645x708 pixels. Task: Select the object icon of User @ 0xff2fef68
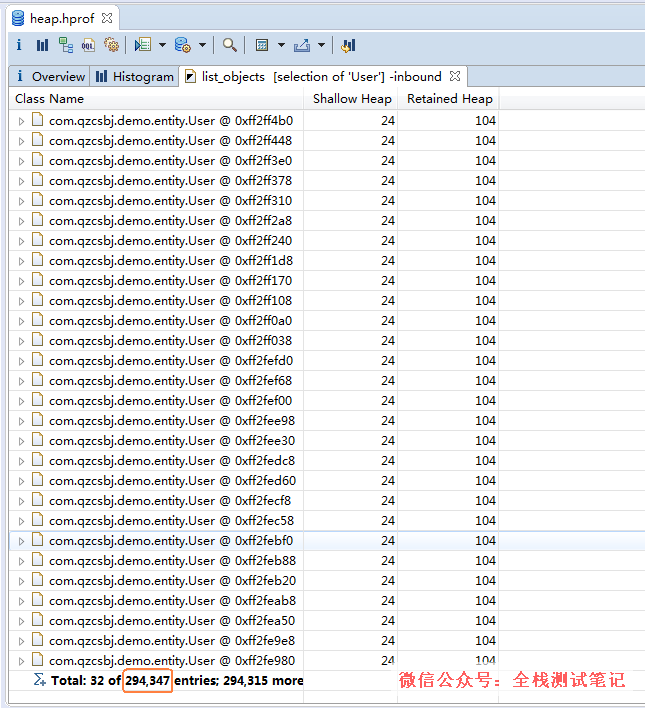pyautogui.click(x=37, y=380)
